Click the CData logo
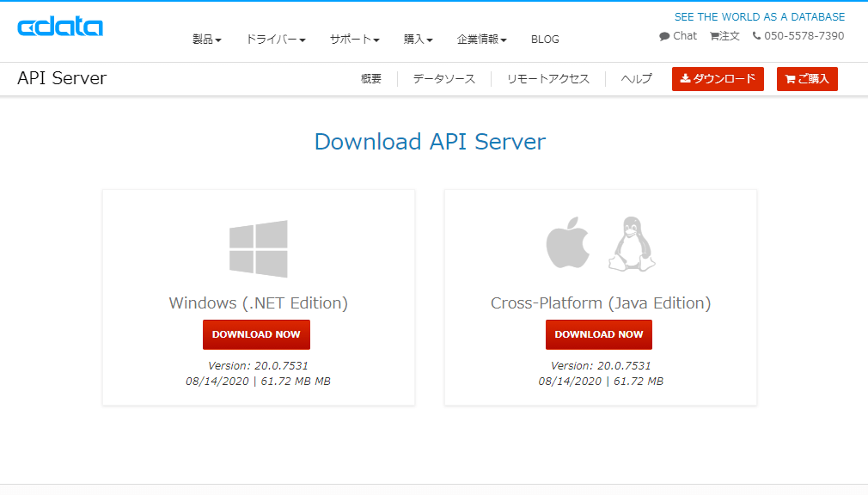The height and width of the screenshot is (495, 868). pos(60,27)
